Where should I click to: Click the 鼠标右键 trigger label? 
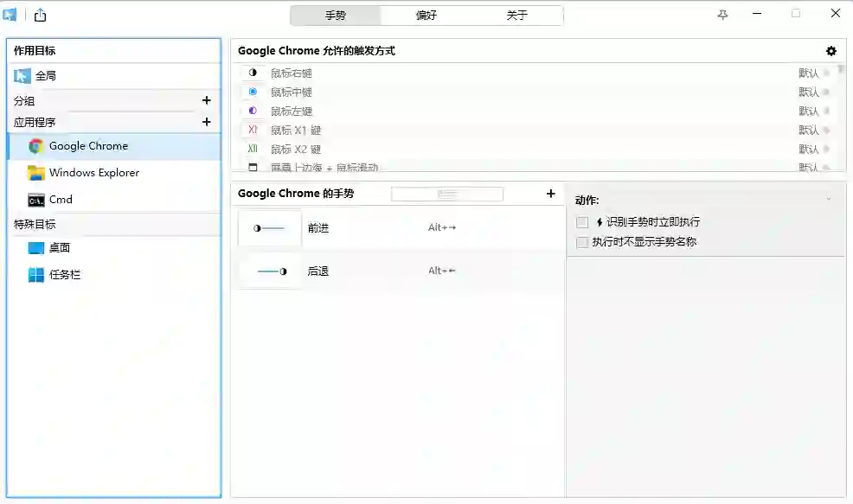tap(291, 73)
